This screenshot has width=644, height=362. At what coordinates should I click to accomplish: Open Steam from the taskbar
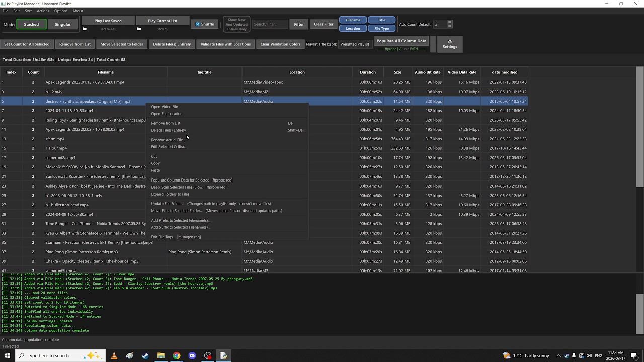click(145, 355)
